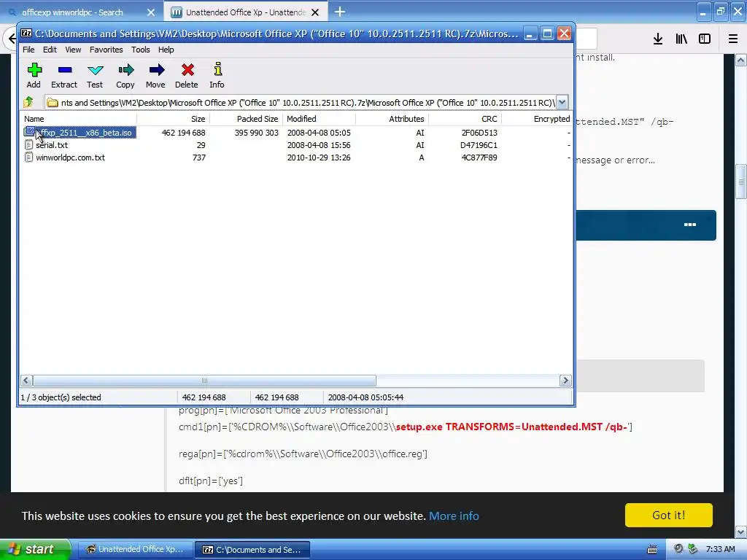Click the ISO file icon for offxp_2511
The image size is (747, 560).
29,132
